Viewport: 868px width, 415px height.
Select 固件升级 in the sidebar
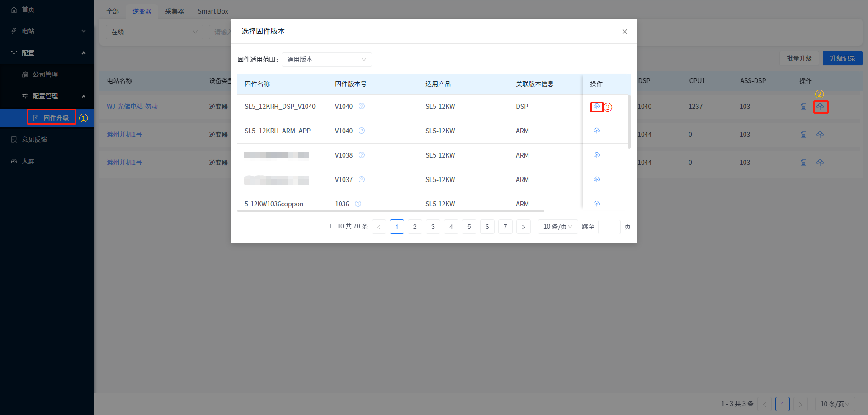[56, 118]
